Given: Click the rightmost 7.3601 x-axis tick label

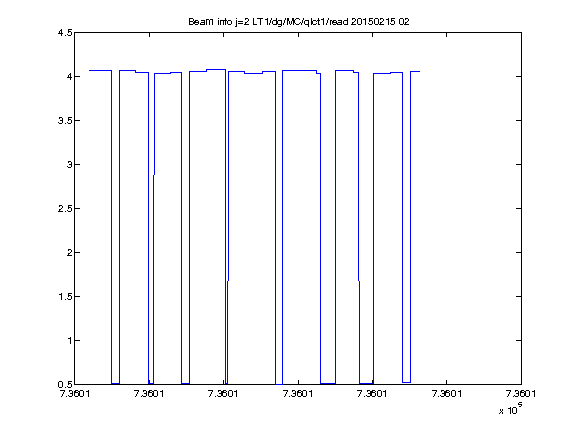Looking at the screenshot, I should coord(521,394).
